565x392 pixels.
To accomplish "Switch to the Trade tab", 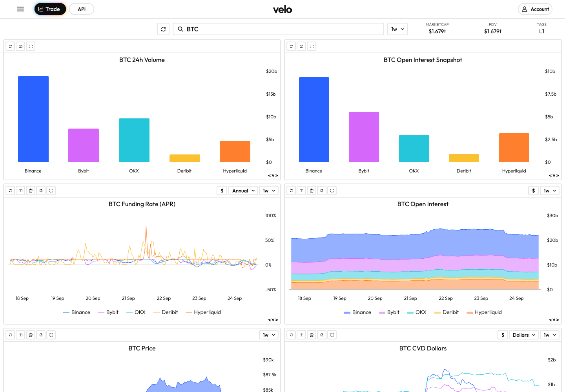I will click(x=50, y=9).
